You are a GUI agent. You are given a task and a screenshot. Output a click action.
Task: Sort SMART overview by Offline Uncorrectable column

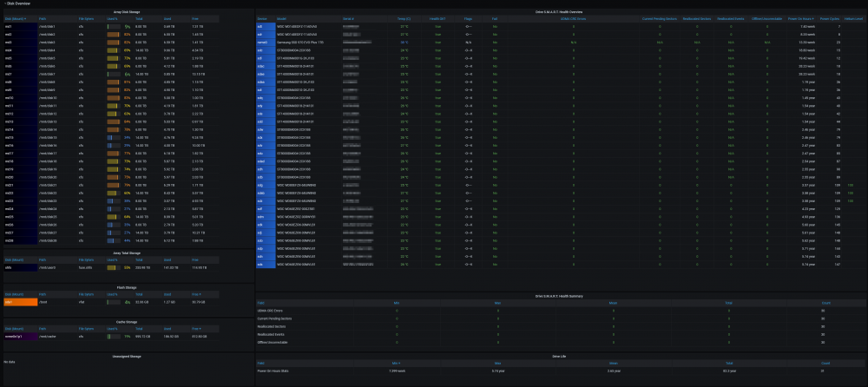point(766,19)
